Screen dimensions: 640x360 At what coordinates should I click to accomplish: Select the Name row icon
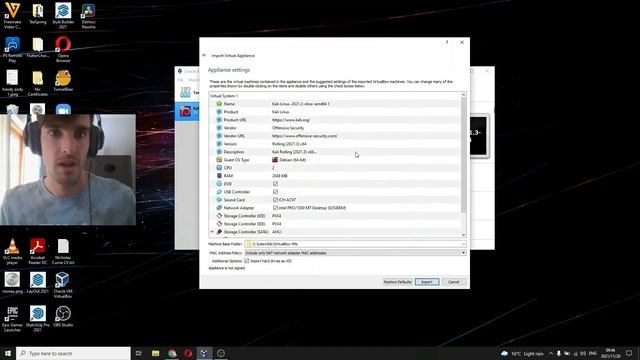(219, 104)
